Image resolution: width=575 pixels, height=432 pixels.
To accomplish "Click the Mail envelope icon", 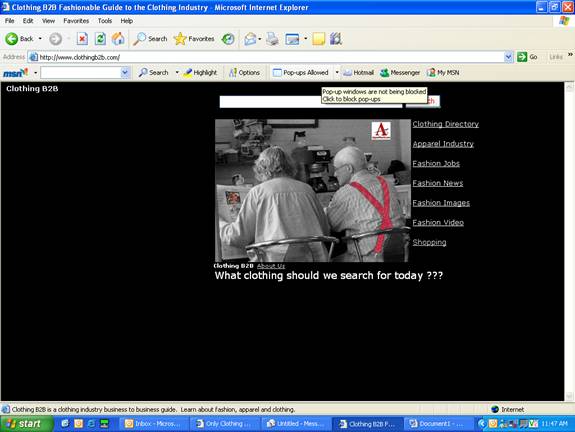I will pyautogui.click(x=250, y=39).
